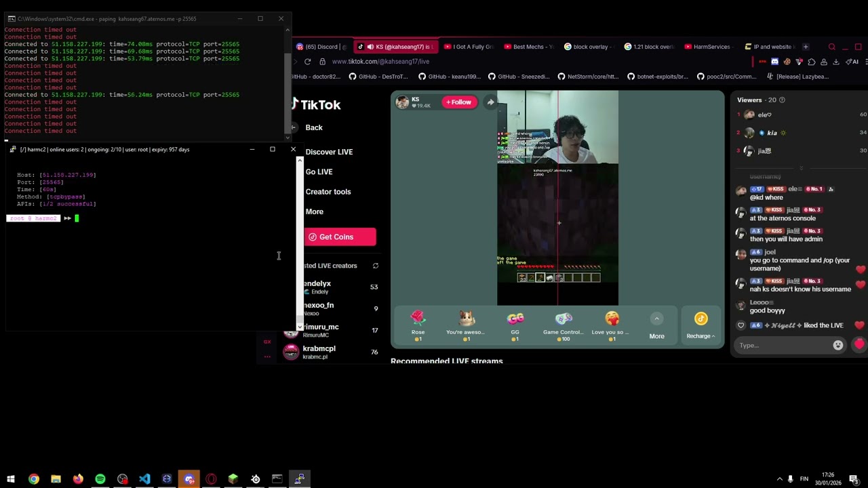Screen dimensions: 868x488
Task: Click into the Type chat input
Action: tap(783, 346)
